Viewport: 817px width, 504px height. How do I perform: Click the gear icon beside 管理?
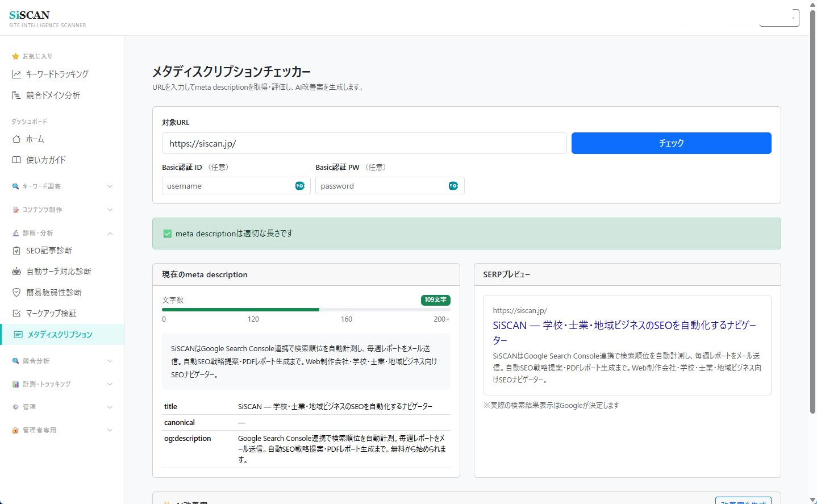(x=15, y=407)
